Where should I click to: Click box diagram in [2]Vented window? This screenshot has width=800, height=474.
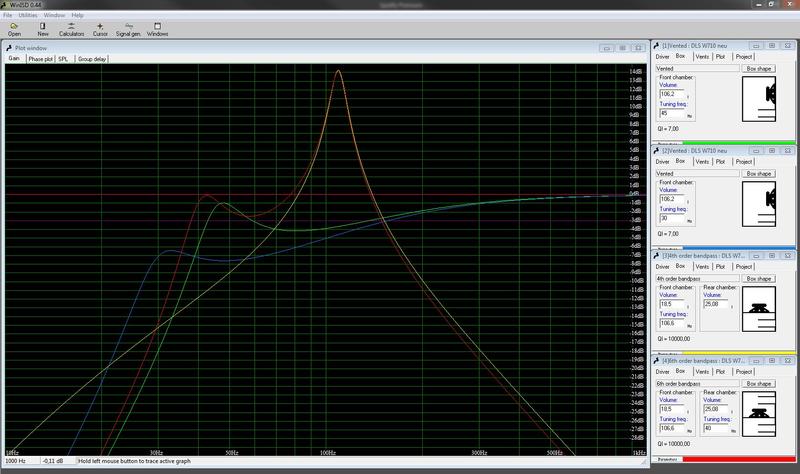(x=759, y=204)
